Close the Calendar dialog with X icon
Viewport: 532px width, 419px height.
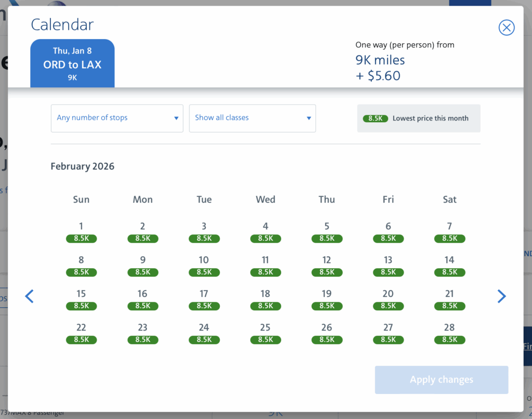(x=506, y=28)
